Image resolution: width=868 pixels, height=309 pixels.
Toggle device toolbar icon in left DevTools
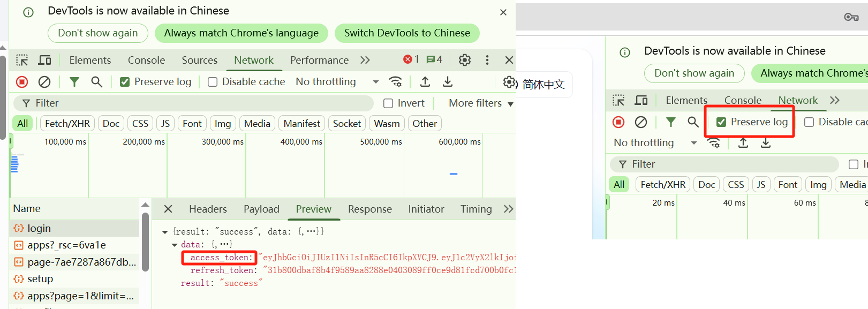(x=45, y=60)
